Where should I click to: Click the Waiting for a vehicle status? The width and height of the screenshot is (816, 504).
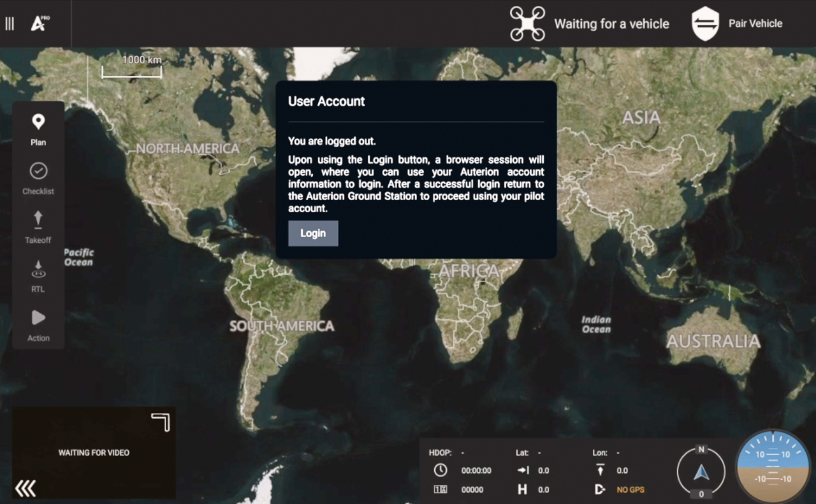[x=612, y=24]
